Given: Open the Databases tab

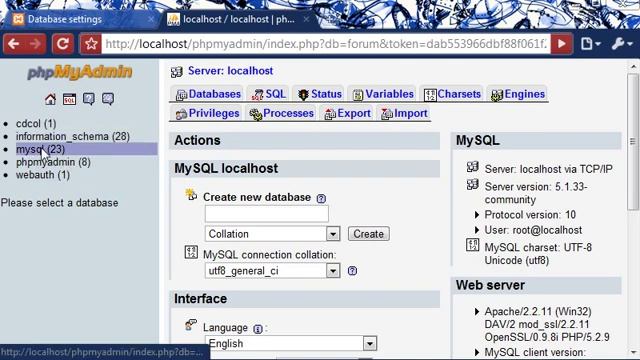Looking at the screenshot, I should 208,94.
